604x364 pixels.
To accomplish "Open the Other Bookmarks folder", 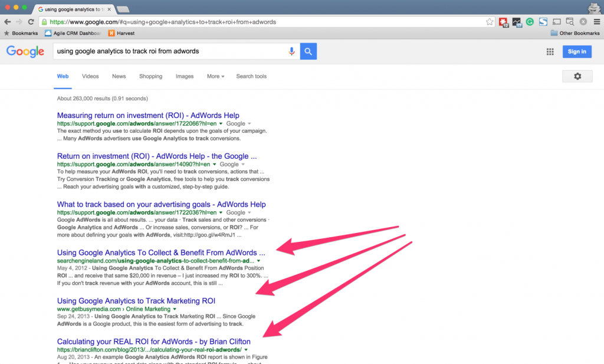I will [575, 33].
